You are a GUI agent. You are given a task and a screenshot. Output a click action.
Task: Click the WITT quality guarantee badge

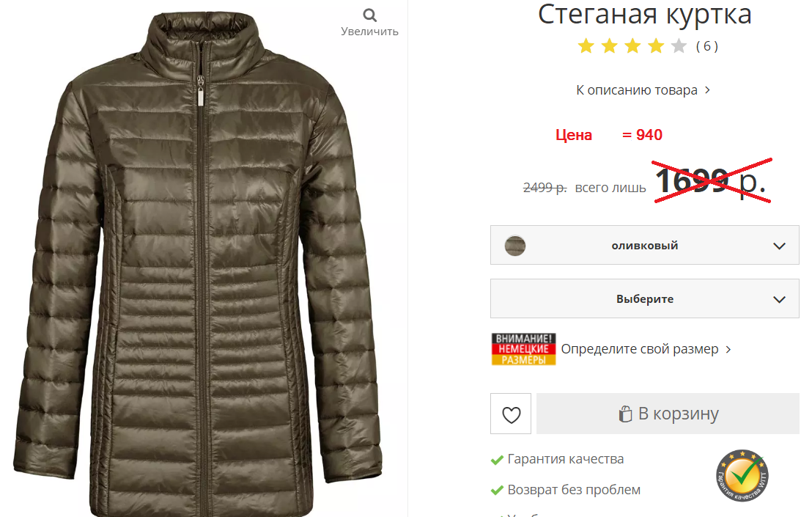click(742, 475)
